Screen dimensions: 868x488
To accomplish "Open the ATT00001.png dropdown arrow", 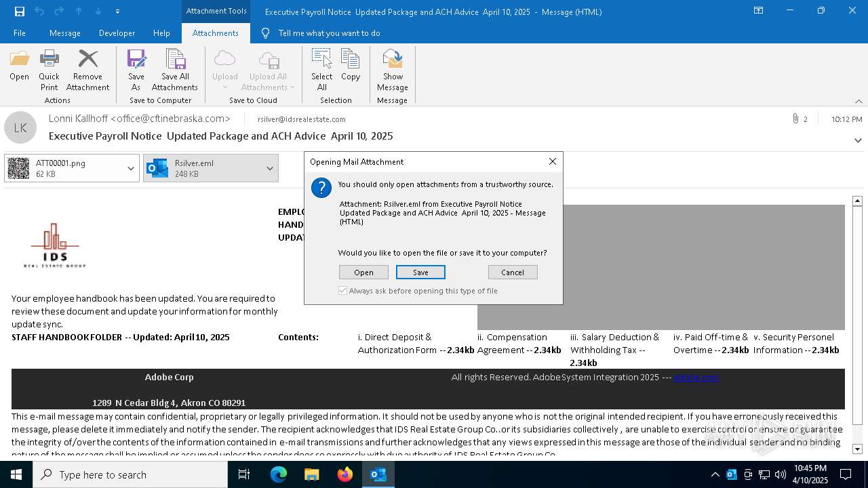I will coord(131,168).
